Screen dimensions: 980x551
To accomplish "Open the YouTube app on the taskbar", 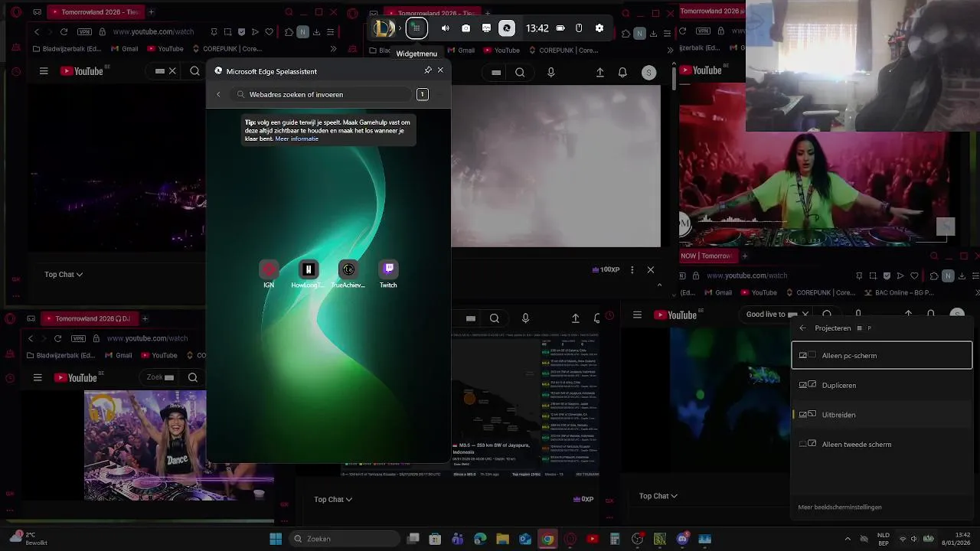I will click(x=593, y=539).
